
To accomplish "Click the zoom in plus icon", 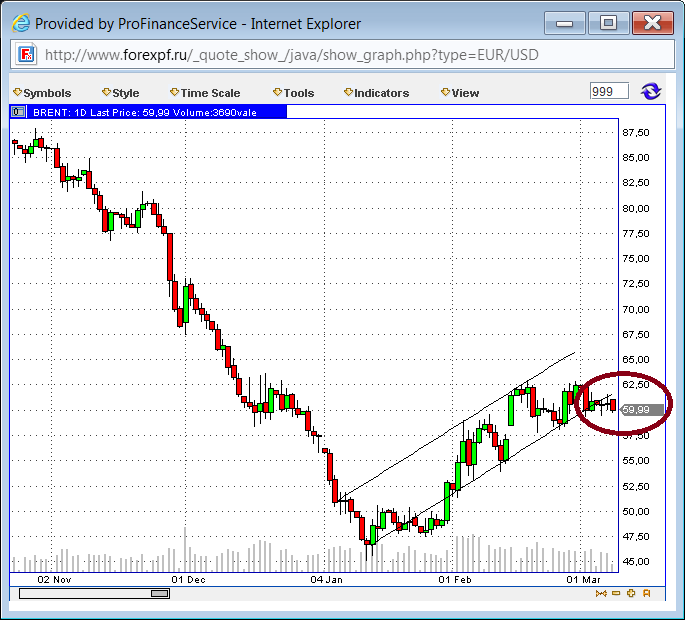I will point(631,593).
